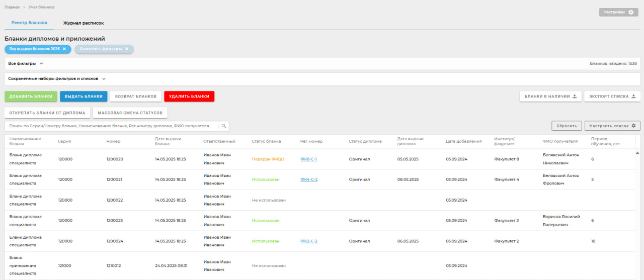
Task: Click the search magnifier icon
Action: pos(224,126)
